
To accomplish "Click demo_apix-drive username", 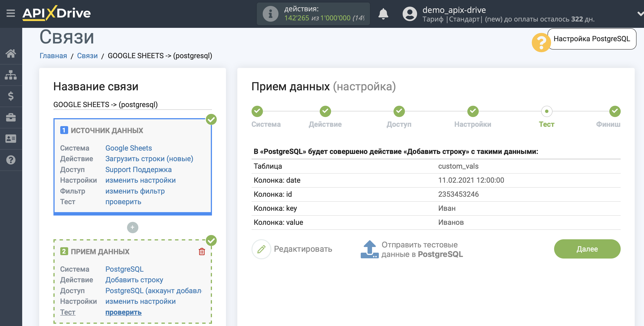I will pos(454,10).
